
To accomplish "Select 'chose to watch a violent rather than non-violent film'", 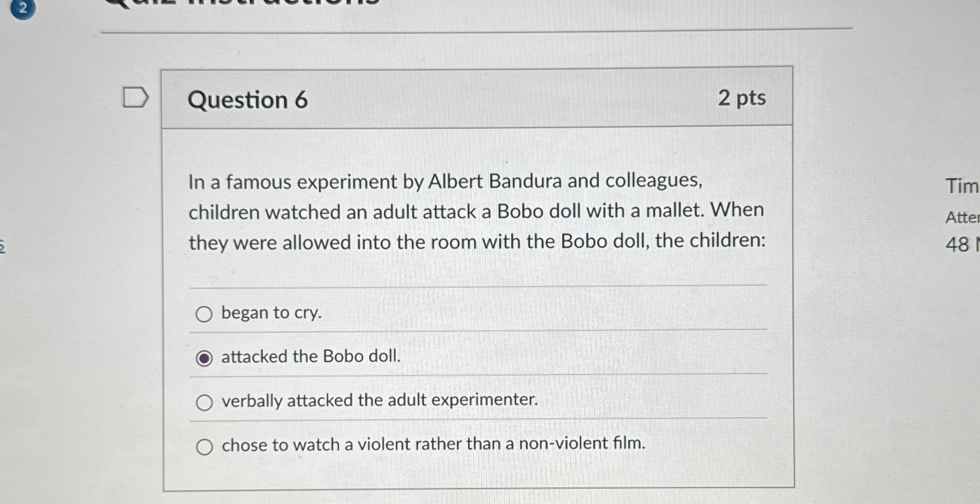I will click(204, 445).
